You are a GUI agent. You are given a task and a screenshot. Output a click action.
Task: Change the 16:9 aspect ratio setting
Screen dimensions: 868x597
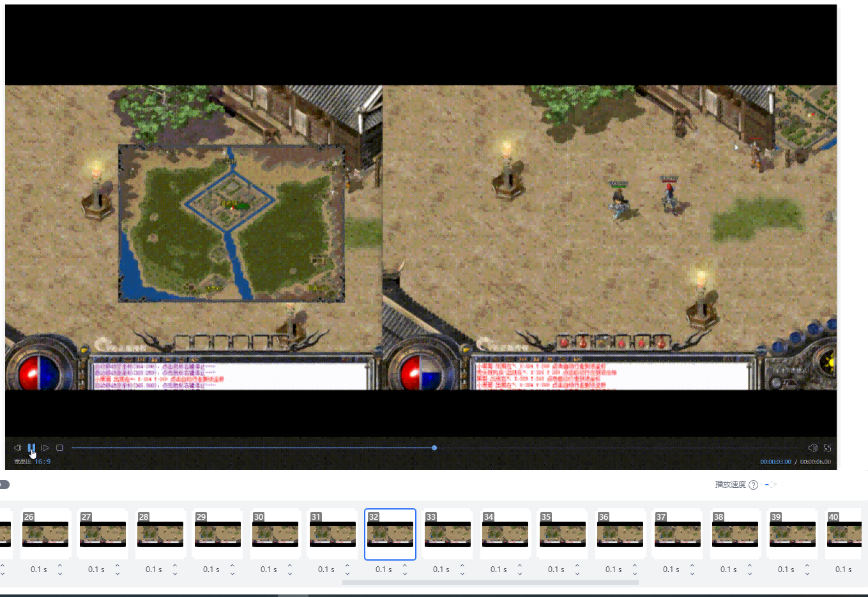[x=43, y=462]
